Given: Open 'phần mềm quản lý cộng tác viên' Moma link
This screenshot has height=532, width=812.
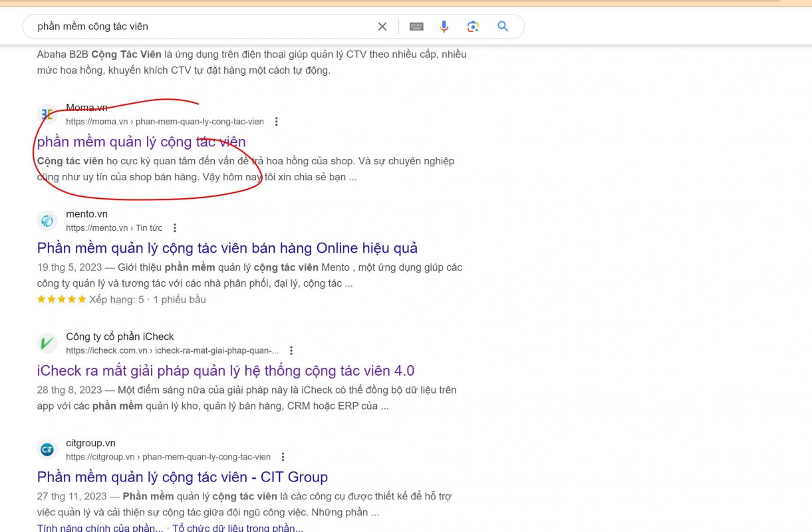Looking at the screenshot, I should pyautogui.click(x=141, y=142).
